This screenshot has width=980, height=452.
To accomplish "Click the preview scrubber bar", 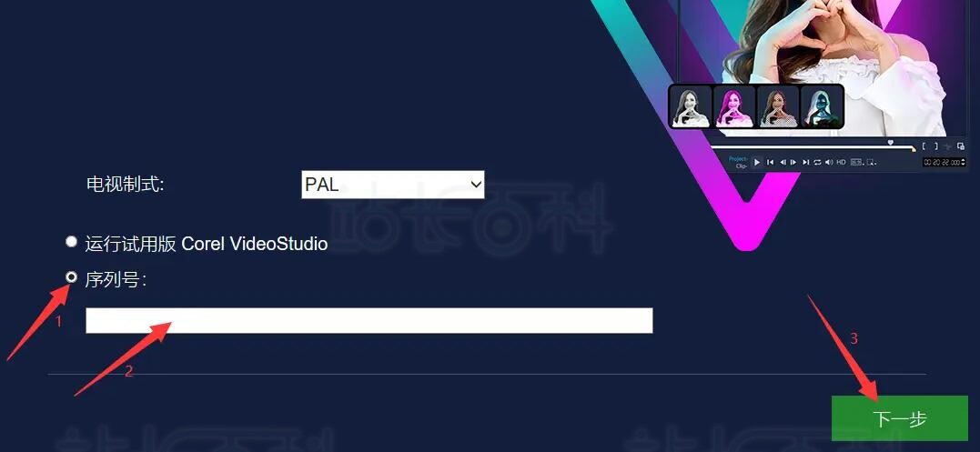I will click(x=812, y=146).
